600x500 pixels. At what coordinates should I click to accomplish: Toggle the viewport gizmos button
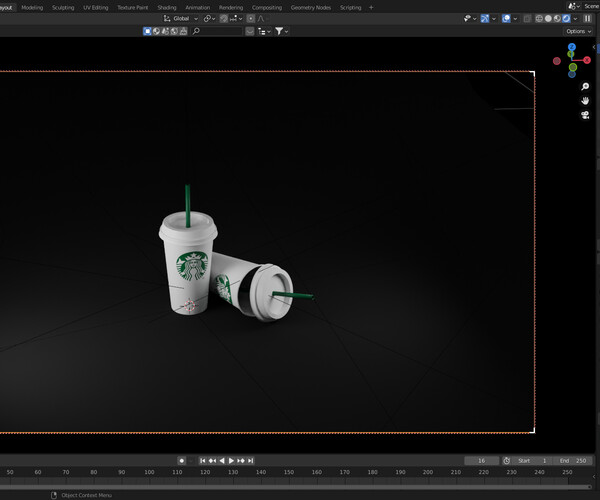tap(485, 18)
